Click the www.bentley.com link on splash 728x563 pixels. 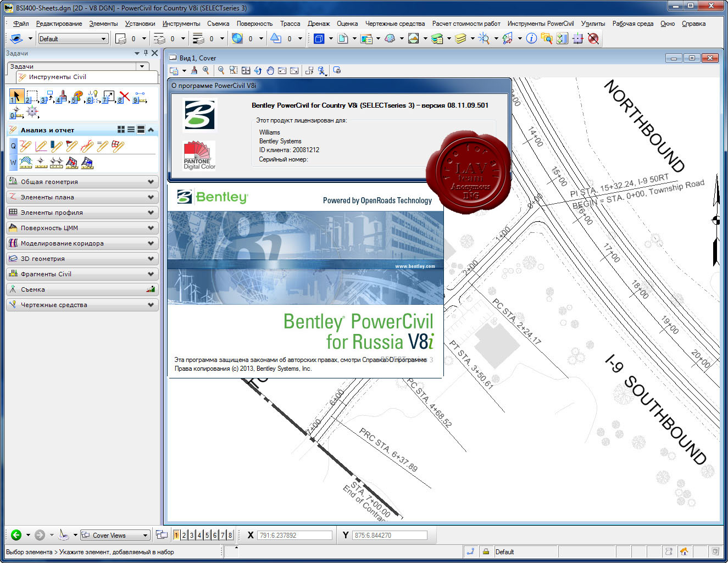coord(415,266)
